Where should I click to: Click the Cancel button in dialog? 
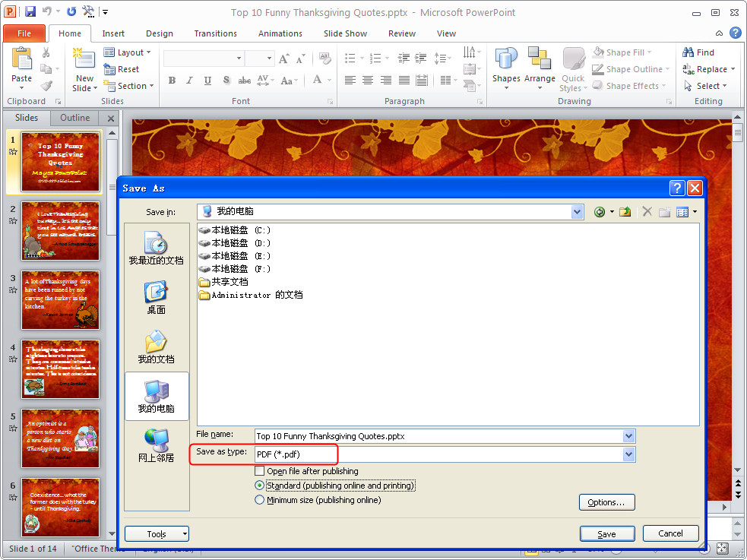click(x=670, y=533)
